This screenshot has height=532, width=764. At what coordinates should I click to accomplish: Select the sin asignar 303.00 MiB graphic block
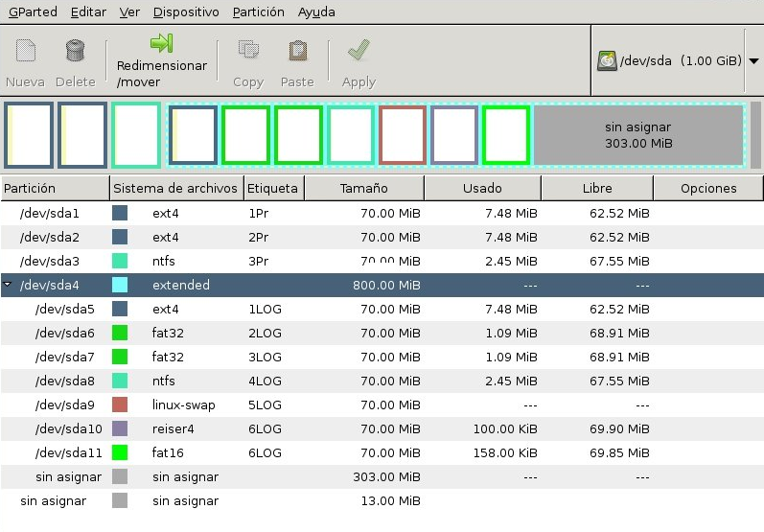[x=637, y=135]
